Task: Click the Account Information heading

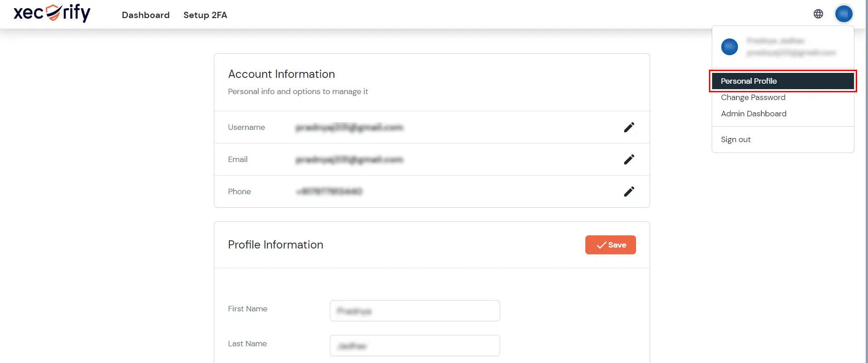Action: 281,74
